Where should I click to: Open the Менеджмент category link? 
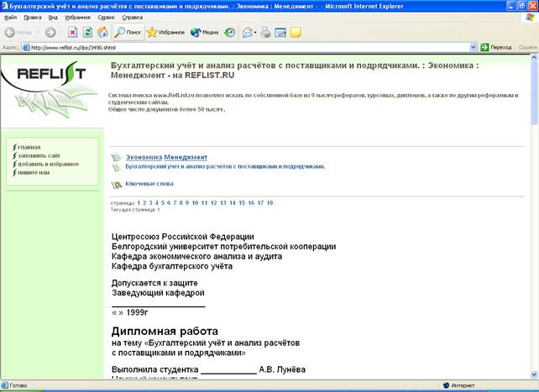click(x=186, y=157)
